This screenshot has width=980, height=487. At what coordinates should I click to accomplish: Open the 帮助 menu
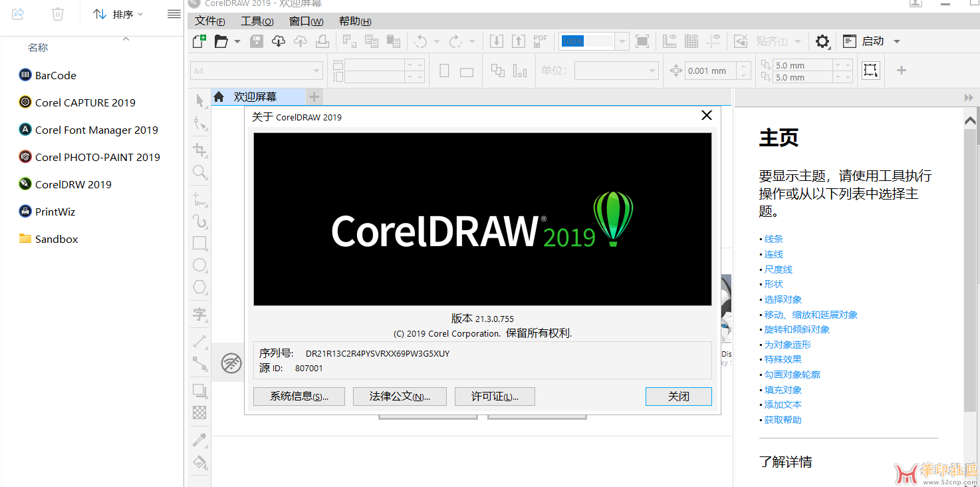pos(354,21)
